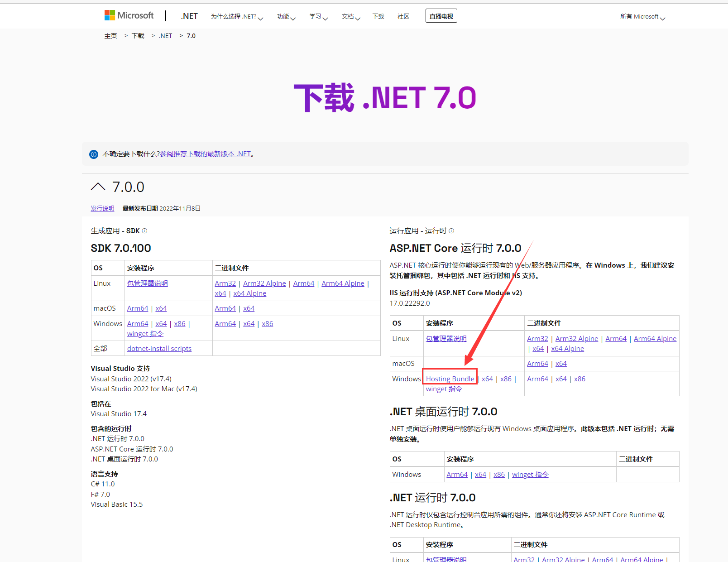Click Visual Studio 2022 for Mac (v17.4) text

click(x=144, y=389)
